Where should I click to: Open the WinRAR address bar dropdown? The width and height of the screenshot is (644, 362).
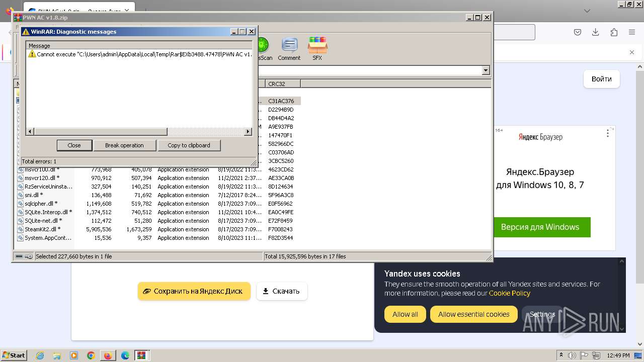486,70
